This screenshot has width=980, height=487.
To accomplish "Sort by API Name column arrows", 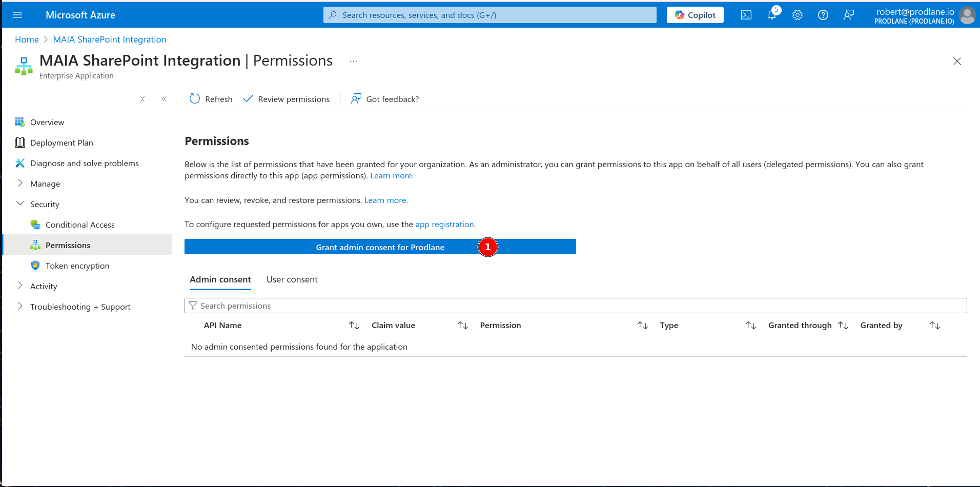I will pyautogui.click(x=354, y=326).
